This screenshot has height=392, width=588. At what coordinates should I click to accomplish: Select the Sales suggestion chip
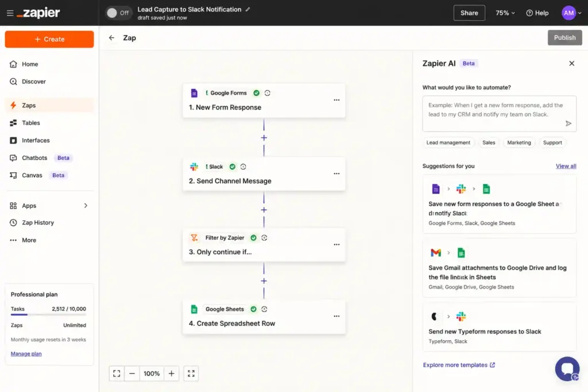(489, 142)
